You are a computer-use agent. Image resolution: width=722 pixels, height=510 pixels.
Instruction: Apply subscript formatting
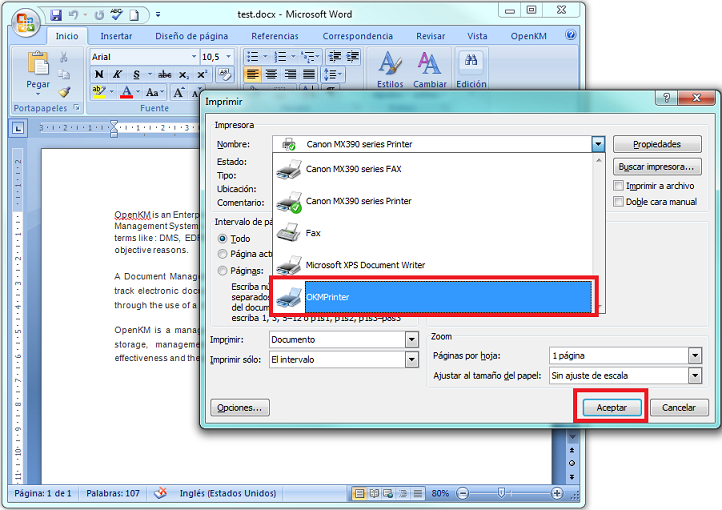point(183,75)
